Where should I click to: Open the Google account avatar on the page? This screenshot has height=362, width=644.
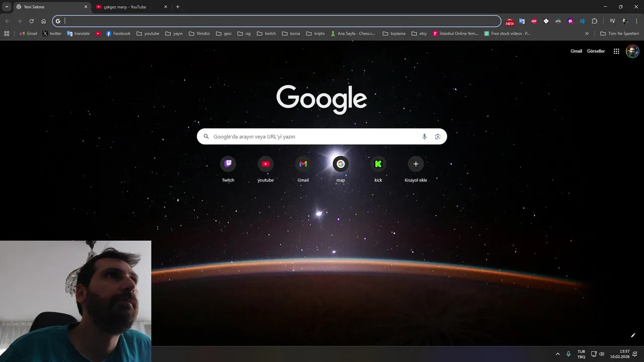pos(632,51)
